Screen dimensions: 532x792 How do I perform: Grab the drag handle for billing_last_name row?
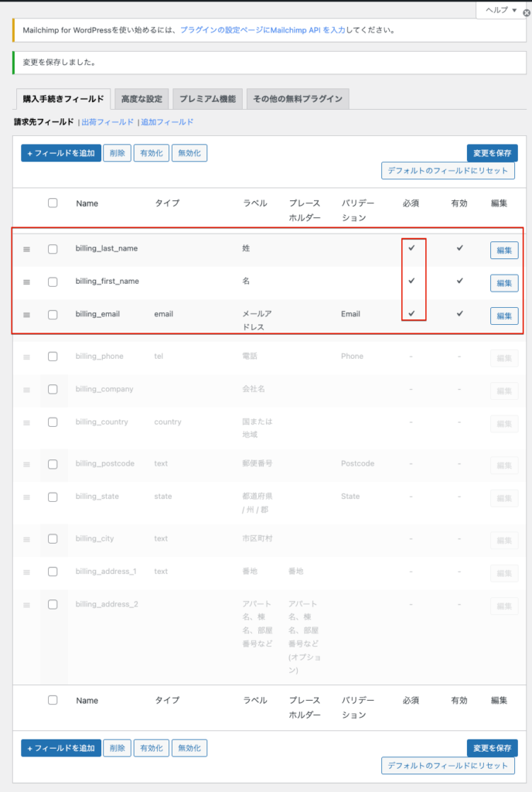[x=26, y=249]
